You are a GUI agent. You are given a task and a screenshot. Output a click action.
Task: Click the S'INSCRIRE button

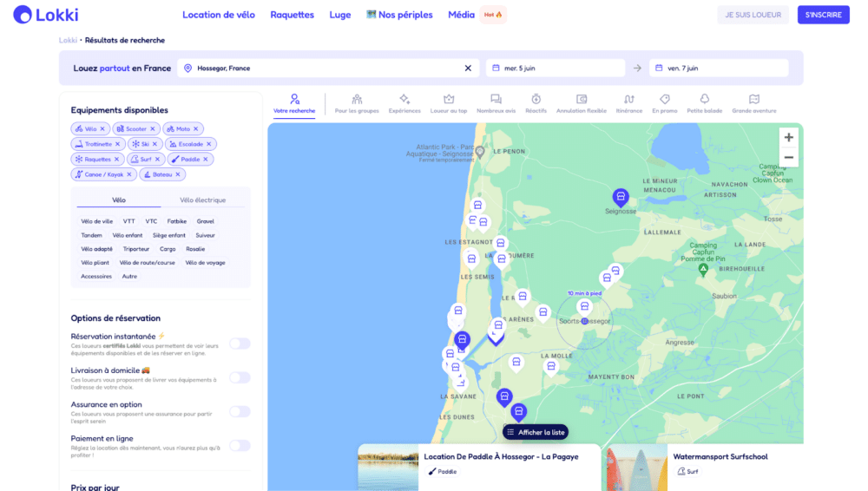click(x=823, y=15)
